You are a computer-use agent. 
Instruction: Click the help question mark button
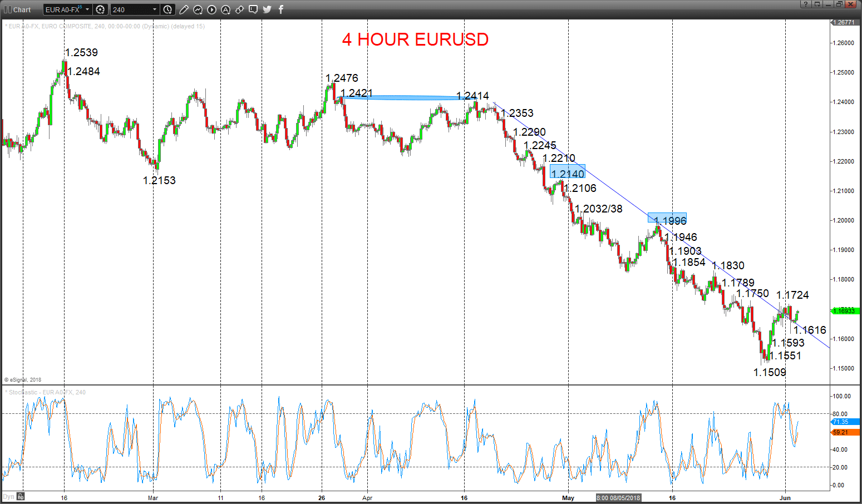[x=806, y=4]
